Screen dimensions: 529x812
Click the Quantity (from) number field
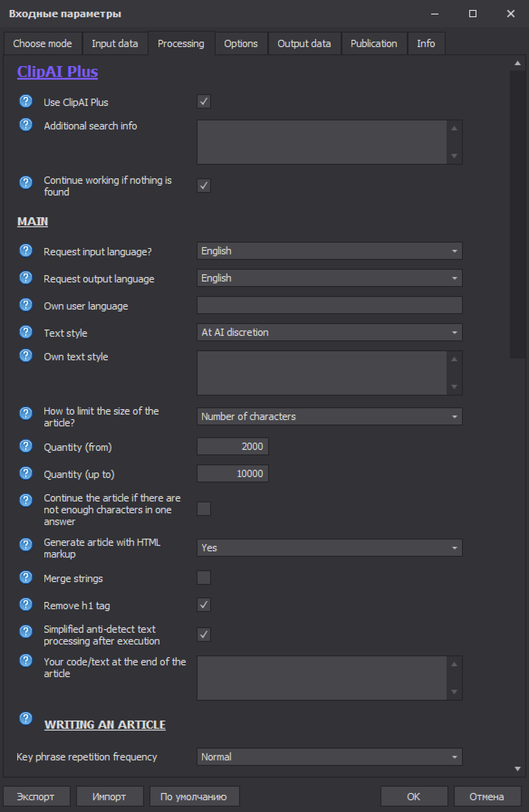[233, 446]
